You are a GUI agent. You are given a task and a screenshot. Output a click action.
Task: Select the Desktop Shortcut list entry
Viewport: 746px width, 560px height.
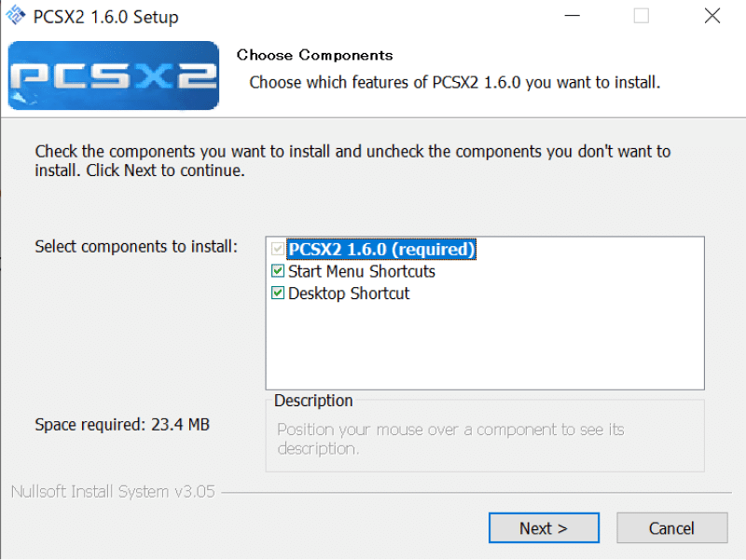tap(352, 293)
